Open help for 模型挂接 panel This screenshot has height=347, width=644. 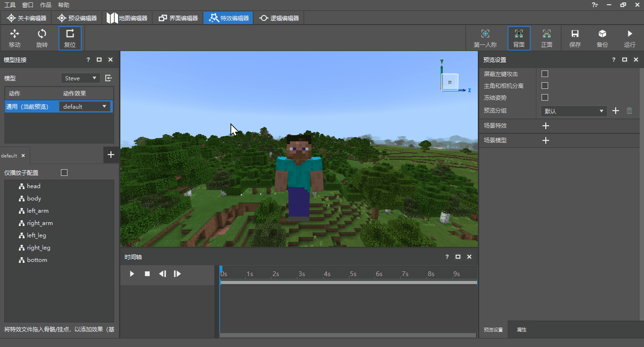click(x=88, y=60)
